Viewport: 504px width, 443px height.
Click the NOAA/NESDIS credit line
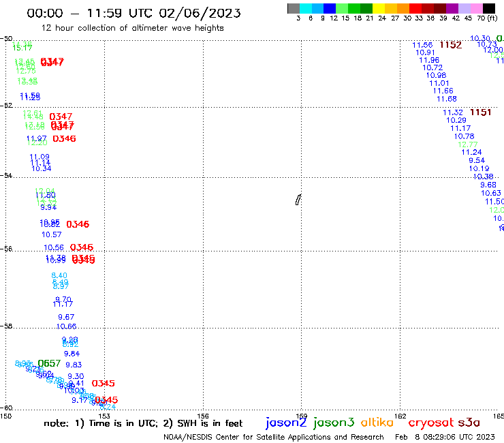click(274, 438)
